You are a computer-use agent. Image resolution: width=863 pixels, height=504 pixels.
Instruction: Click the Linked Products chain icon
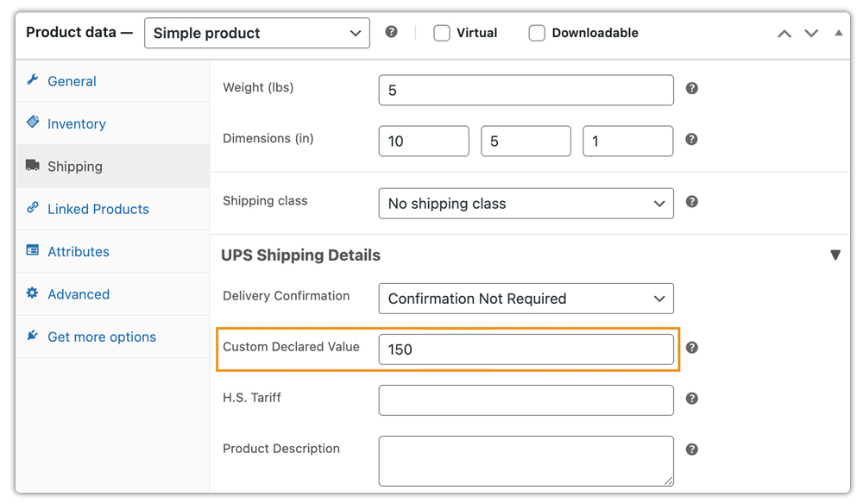(x=33, y=209)
